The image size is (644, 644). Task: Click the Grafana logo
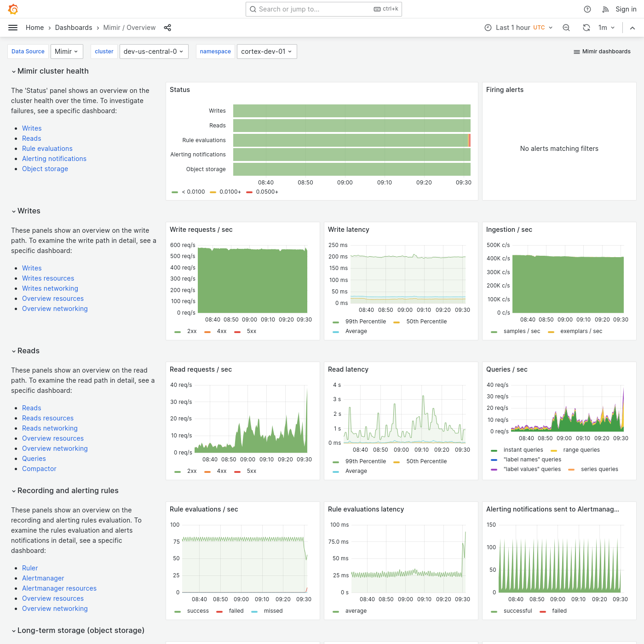(x=13, y=9)
